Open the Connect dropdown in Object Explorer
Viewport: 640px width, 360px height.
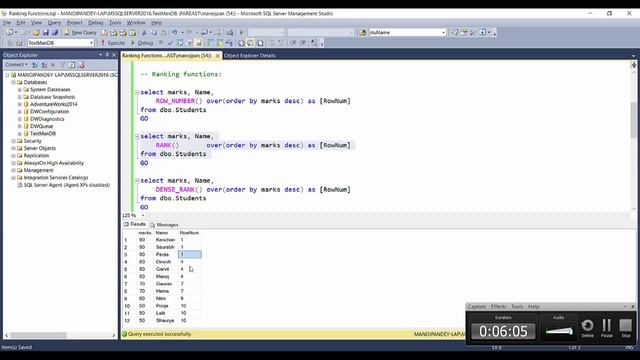coord(16,65)
